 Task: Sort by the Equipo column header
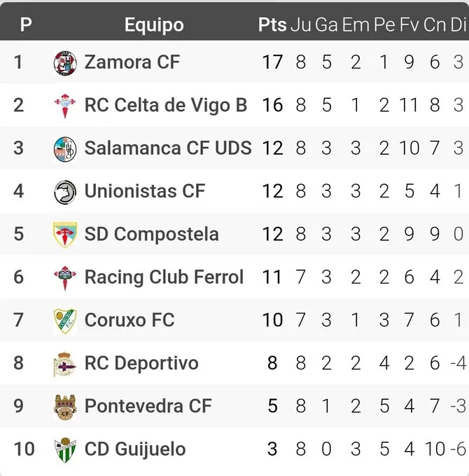coord(154,25)
